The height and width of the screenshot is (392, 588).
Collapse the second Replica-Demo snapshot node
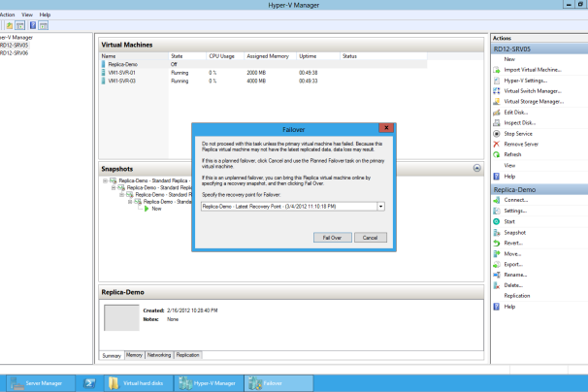tap(114, 187)
